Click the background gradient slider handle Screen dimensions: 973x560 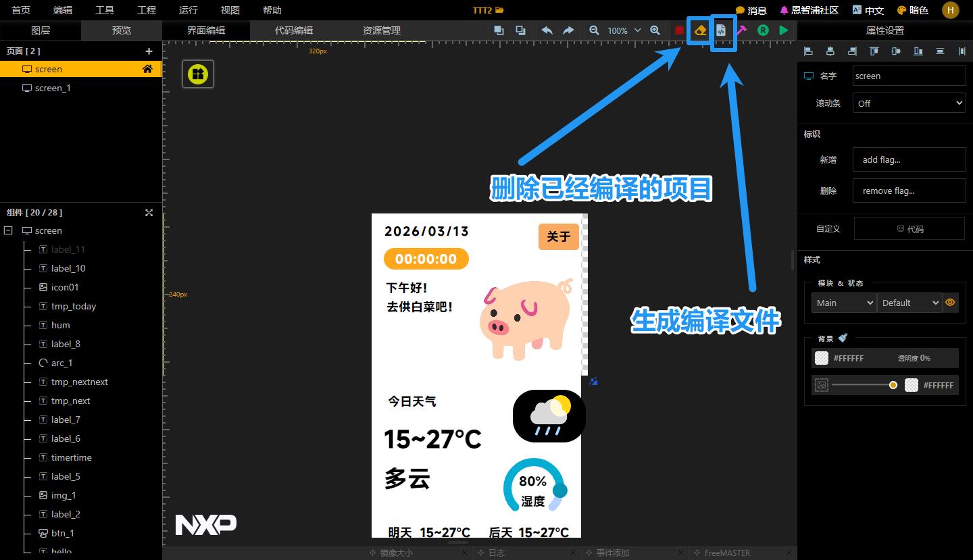click(x=893, y=385)
